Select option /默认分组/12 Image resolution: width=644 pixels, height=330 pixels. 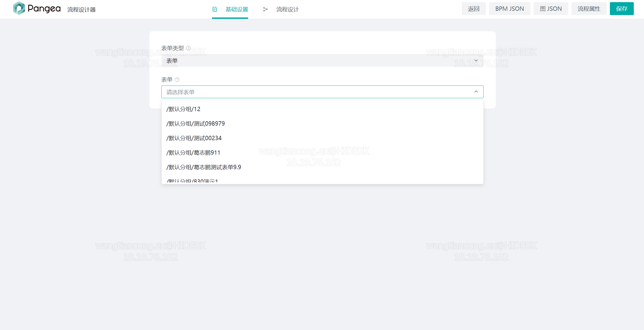click(x=322, y=109)
